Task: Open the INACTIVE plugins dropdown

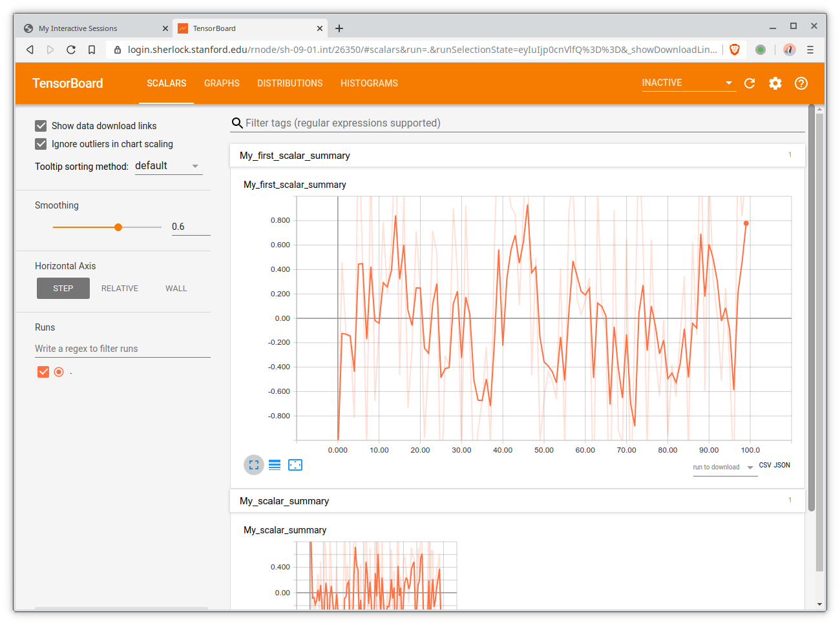Action: pos(689,83)
